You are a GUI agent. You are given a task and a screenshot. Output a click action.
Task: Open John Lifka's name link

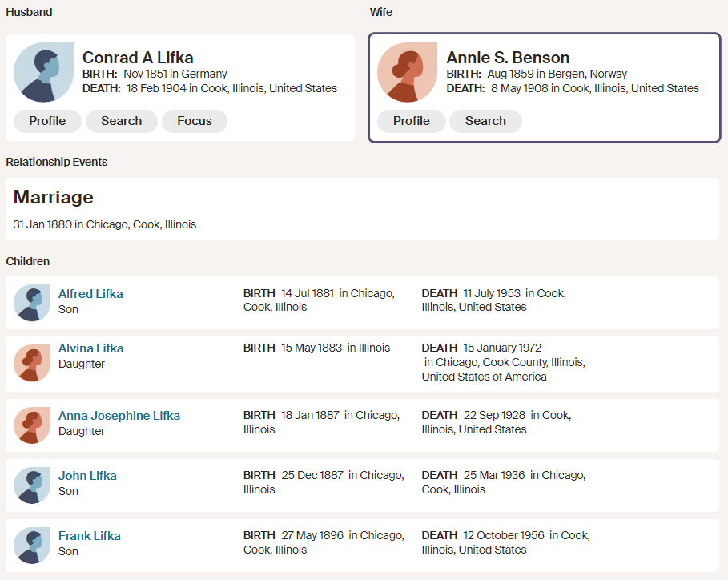(x=87, y=476)
